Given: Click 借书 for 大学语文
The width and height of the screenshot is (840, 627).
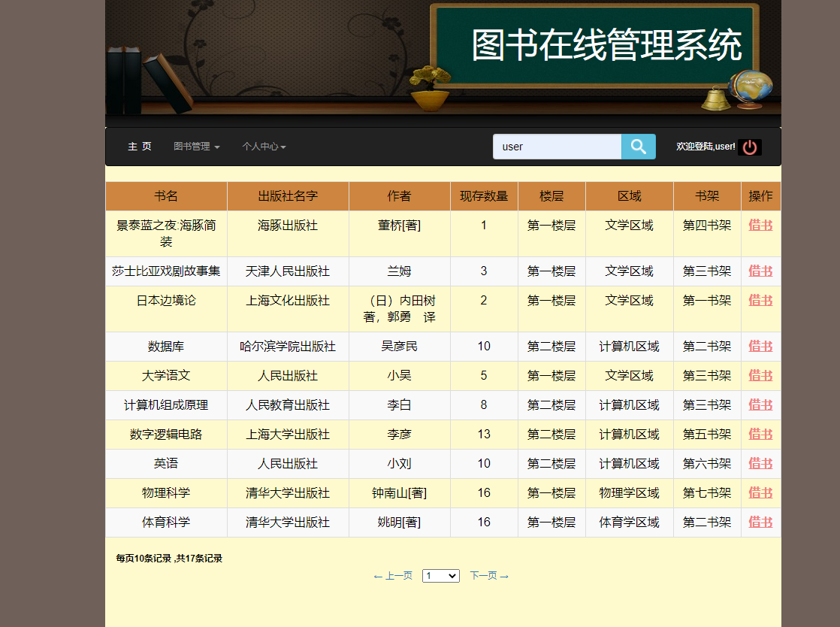Looking at the screenshot, I should pos(760,375).
